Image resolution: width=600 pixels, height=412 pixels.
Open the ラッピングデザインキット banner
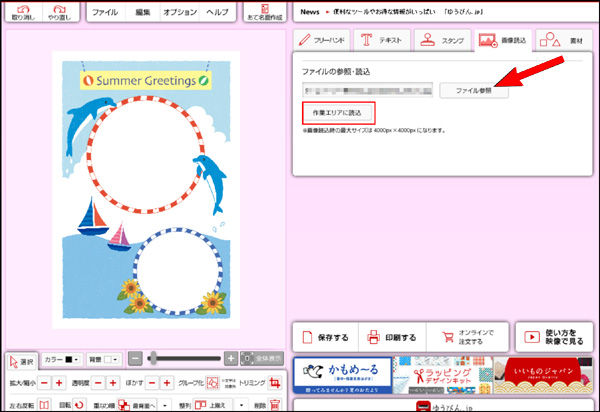[443, 375]
